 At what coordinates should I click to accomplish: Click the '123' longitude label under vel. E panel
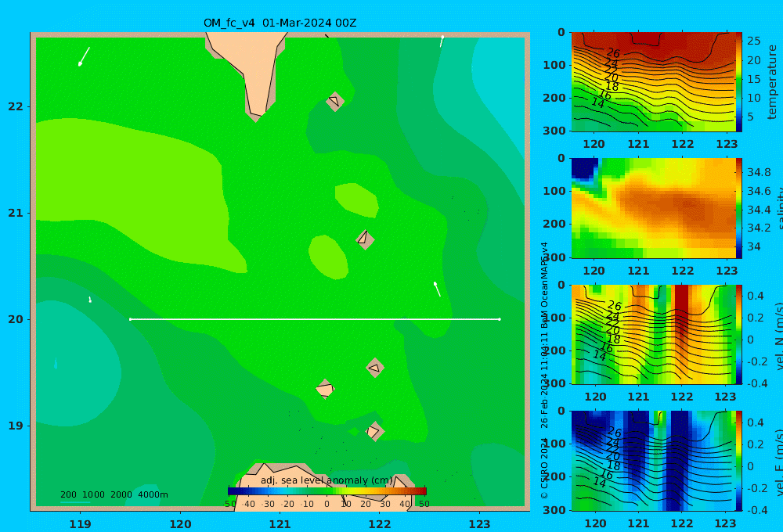pos(725,523)
